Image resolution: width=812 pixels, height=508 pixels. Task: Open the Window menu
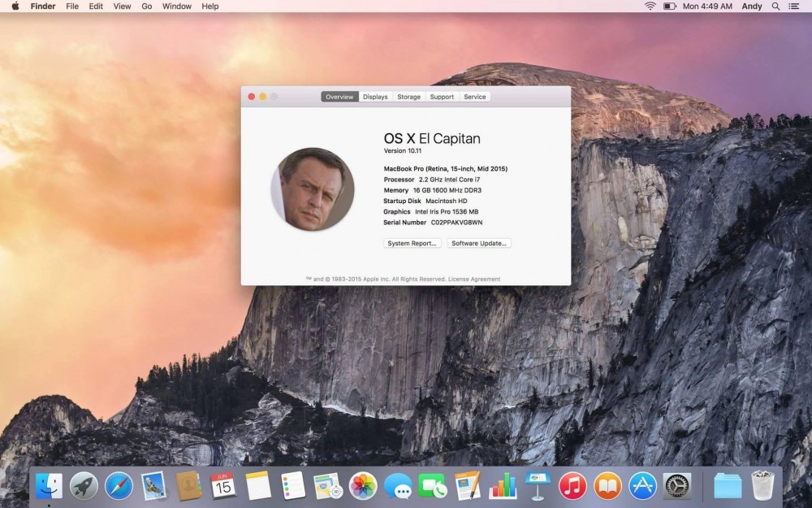click(177, 7)
